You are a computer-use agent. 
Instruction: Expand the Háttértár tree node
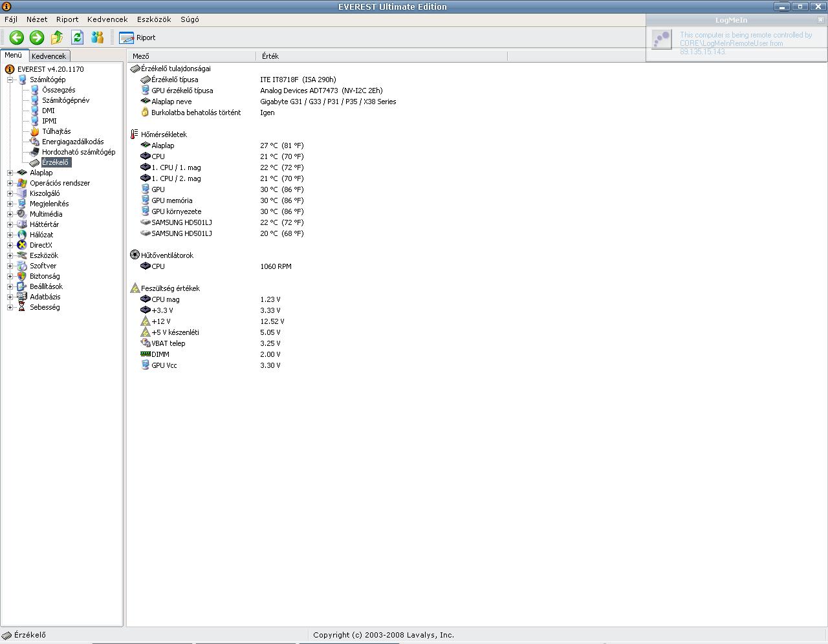10,224
